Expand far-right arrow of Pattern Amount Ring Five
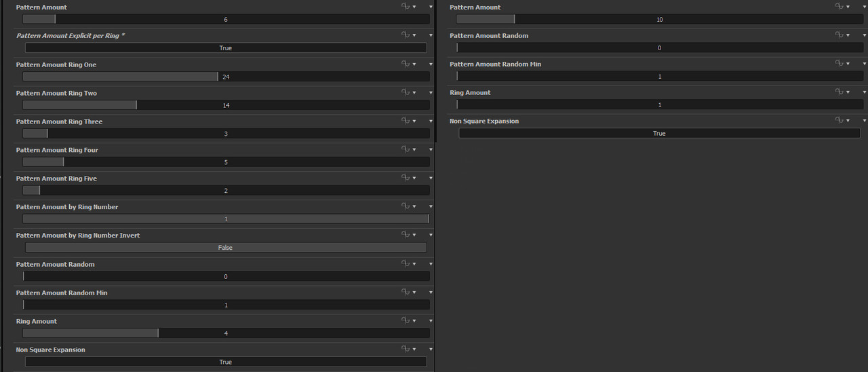 tap(431, 178)
